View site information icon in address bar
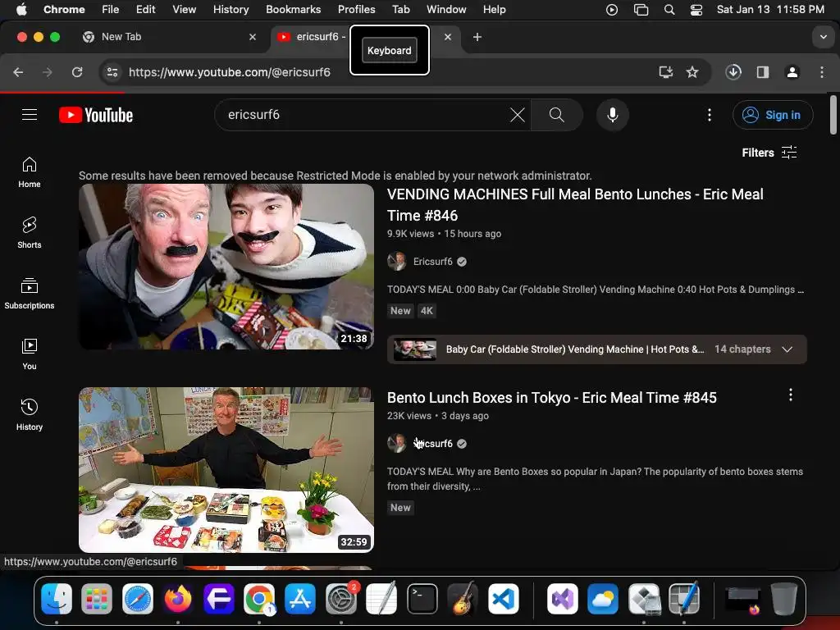 click(x=112, y=72)
